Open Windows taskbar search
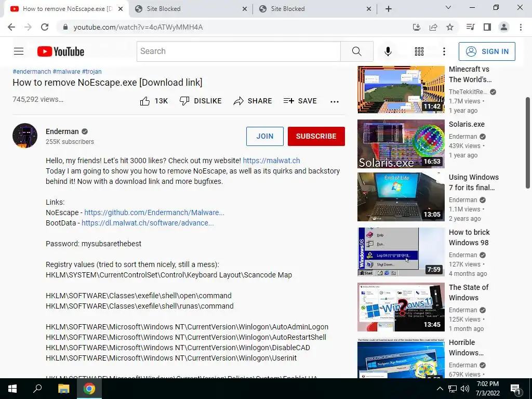532x399 pixels. (37, 389)
